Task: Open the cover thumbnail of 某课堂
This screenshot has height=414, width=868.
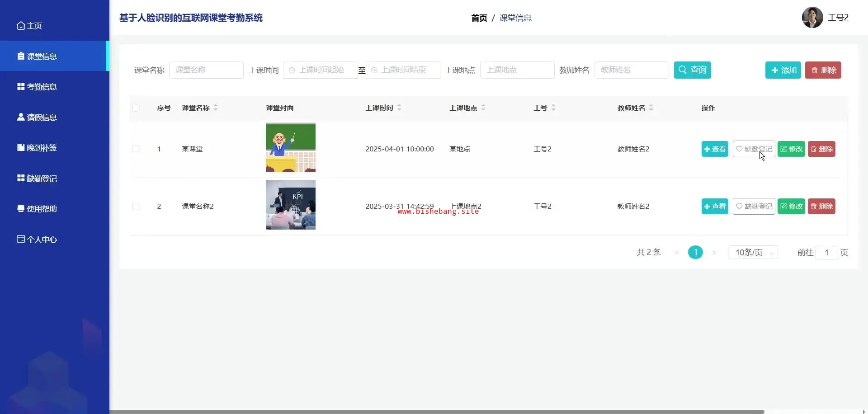Action: [291, 148]
